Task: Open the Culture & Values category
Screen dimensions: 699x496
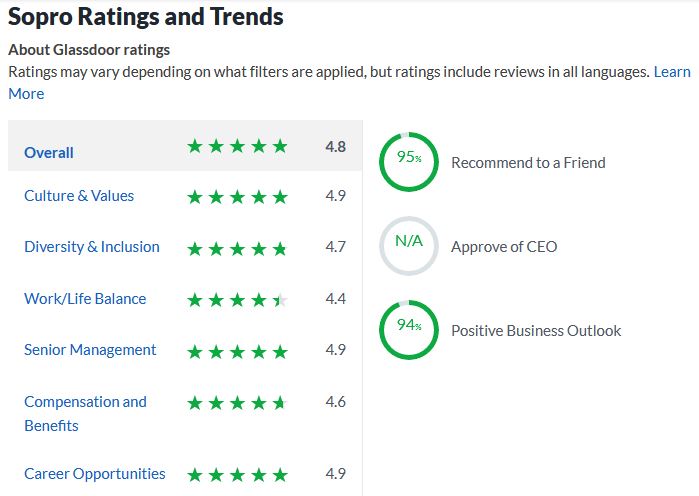Action: pyautogui.click(x=79, y=196)
